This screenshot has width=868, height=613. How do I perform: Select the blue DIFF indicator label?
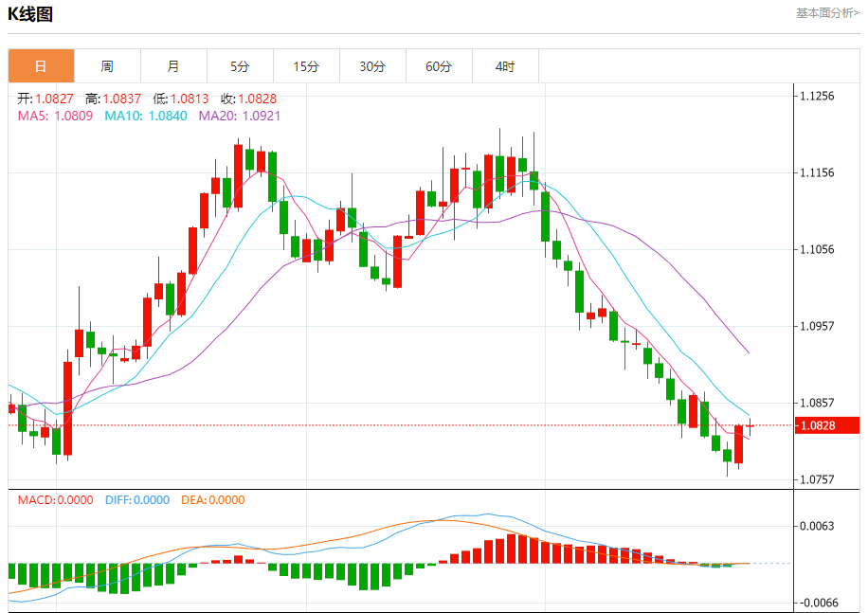pyautogui.click(x=136, y=500)
